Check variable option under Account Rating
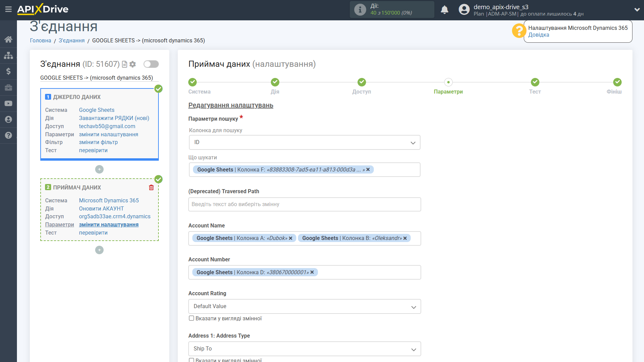644x362 pixels. pyautogui.click(x=191, y=318)
